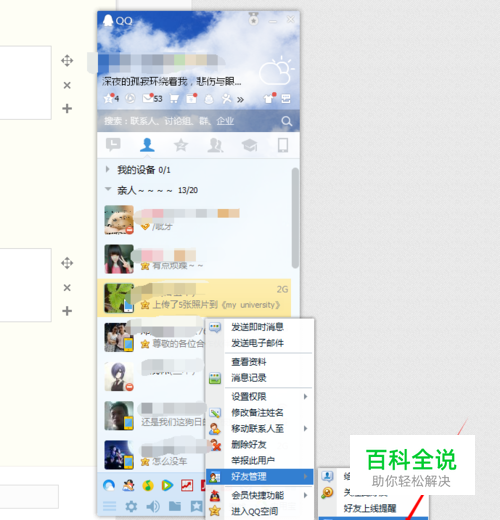Screen dimensions: 500x520
Task: Open QQ Browser icon in bottom app bar
Action: (x=109, y=486)
